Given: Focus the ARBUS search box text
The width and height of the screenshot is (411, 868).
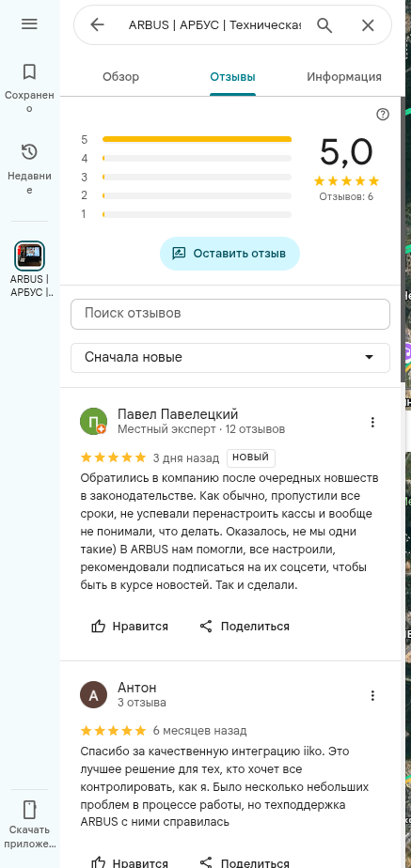Looking at the screenshot, I should (x=215, y=25).
